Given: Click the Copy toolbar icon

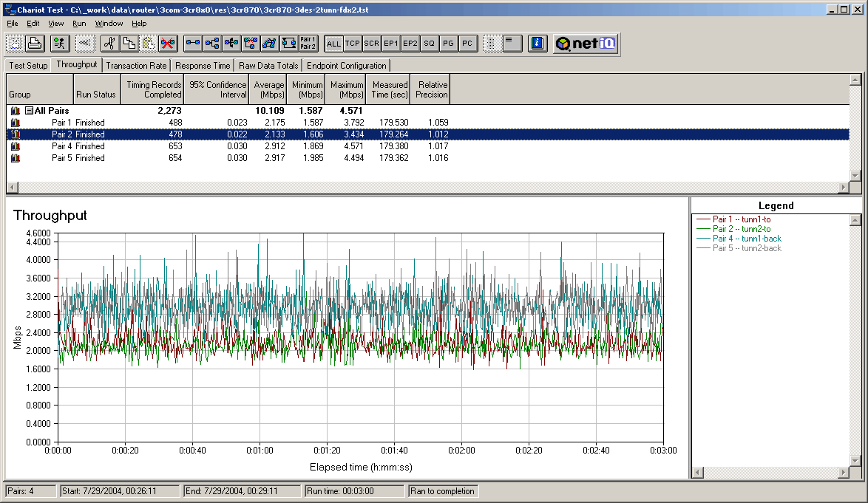Looking at the screenshot, I should (129, 44).
